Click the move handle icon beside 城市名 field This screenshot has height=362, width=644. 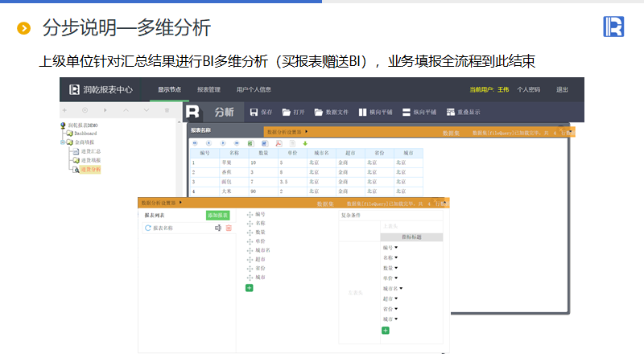250,250
